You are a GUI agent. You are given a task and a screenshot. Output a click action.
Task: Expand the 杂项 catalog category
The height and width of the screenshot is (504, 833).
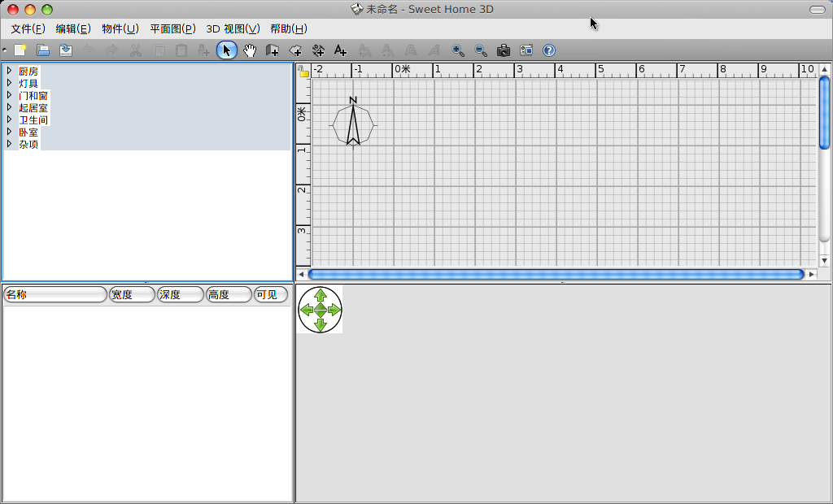tap(9, 144)
